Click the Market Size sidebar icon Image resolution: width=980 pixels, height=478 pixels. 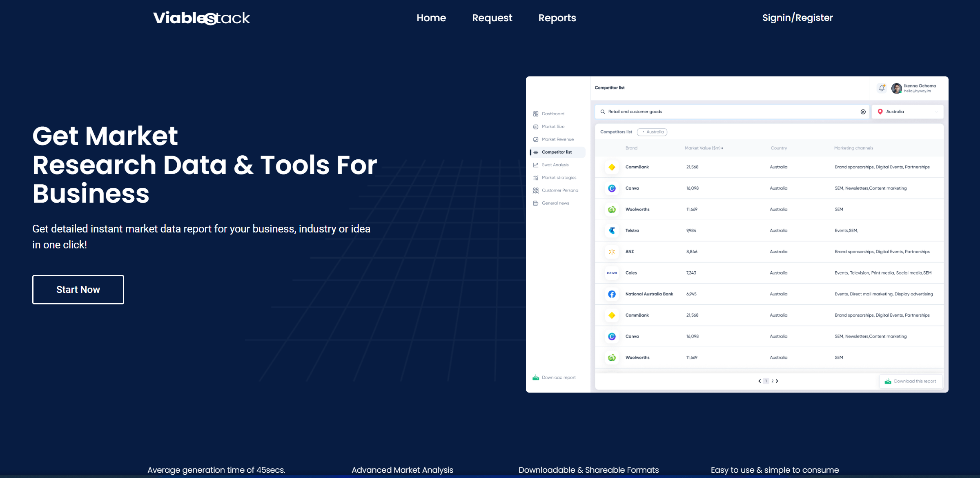(536, 127)
